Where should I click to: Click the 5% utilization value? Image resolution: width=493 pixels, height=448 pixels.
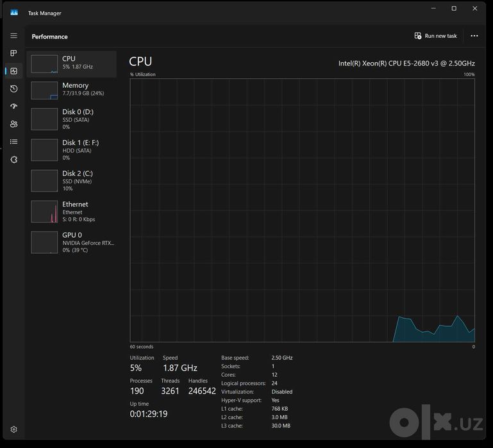tap(136, 368)
